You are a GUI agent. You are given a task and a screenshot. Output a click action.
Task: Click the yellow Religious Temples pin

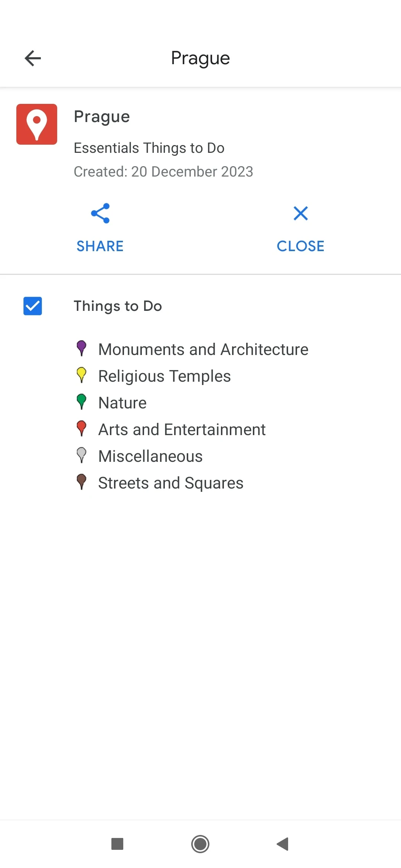pyautogui.click(x=81, y=375)
